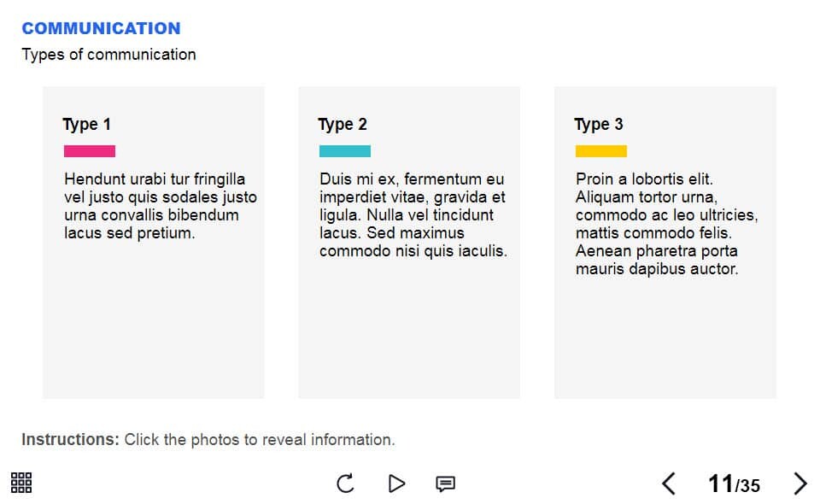Click the slide counter 11/35
Viewport: 820px width, 504px height.
point(734,484)
